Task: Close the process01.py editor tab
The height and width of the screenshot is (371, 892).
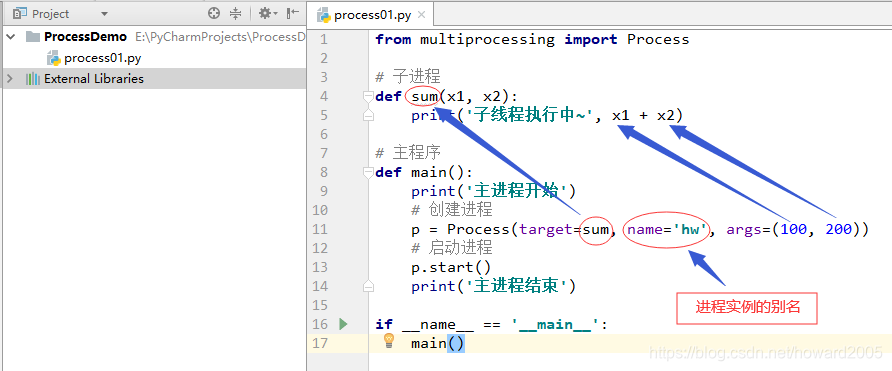Action: pyautogui.click(x=422, y=15)
